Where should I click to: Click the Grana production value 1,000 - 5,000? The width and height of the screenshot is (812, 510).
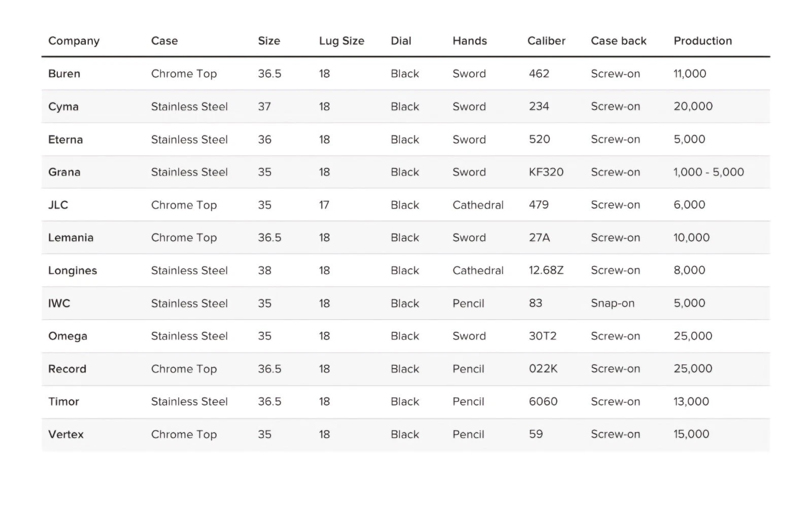[x=708, y=172]
